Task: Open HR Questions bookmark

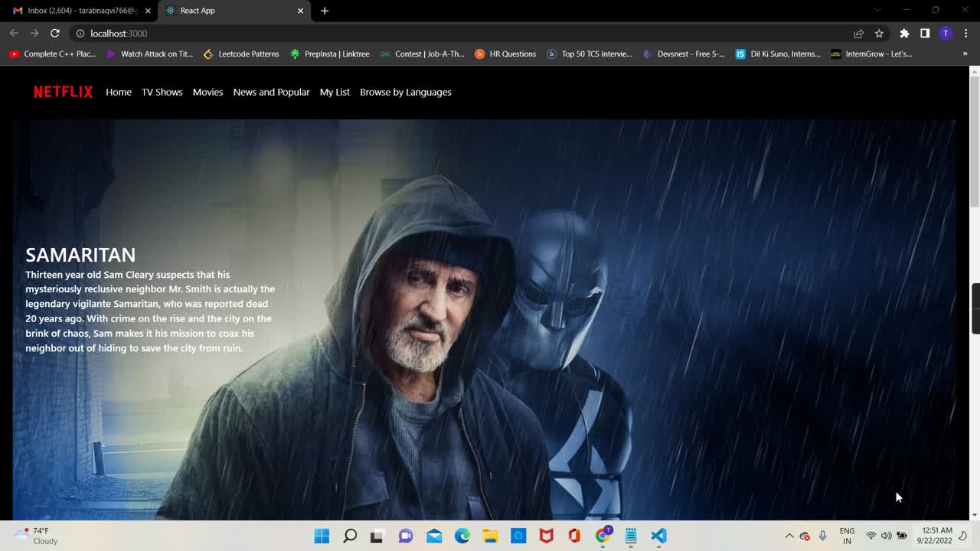Action: click(505, 54)
